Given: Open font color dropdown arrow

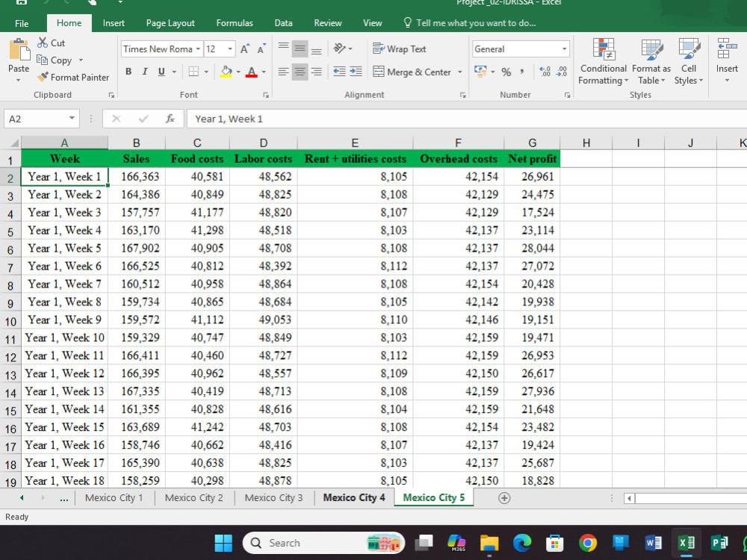Looking at the screenshot, I should (264, 72).
